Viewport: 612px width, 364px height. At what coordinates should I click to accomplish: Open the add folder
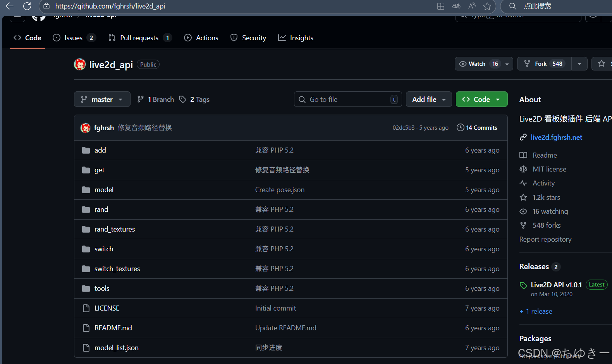tap(100, 150)
